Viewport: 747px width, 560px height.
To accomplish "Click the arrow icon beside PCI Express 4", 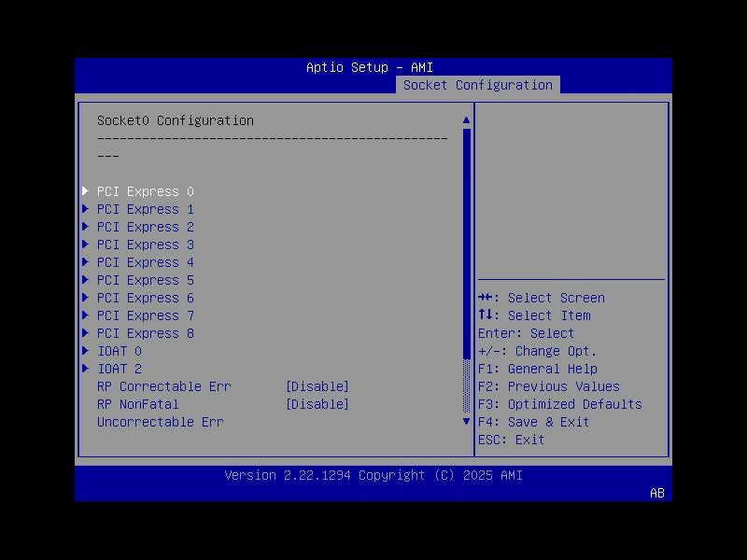I will tap(86, 262).
